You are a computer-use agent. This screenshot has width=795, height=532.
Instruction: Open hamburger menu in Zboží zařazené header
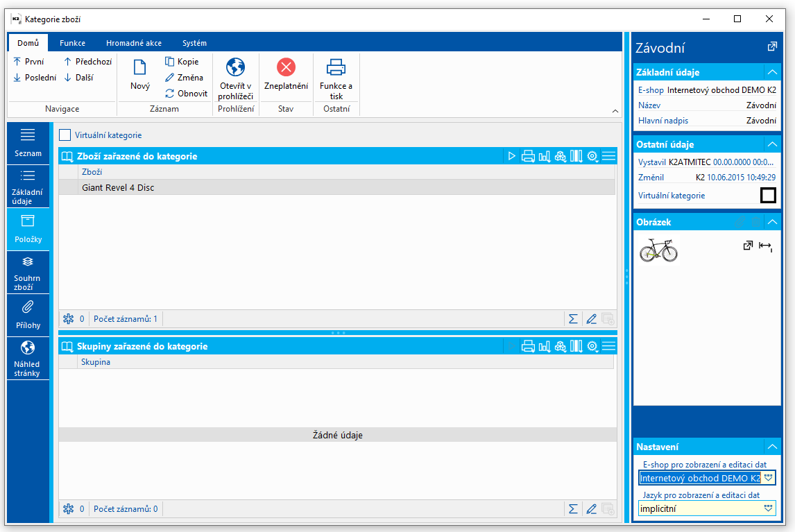pyautogui.click(x=608, y=156)
